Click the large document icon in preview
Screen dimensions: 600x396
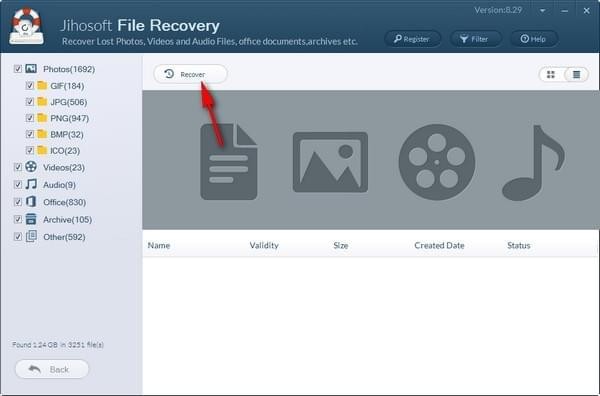click(228, 161)
